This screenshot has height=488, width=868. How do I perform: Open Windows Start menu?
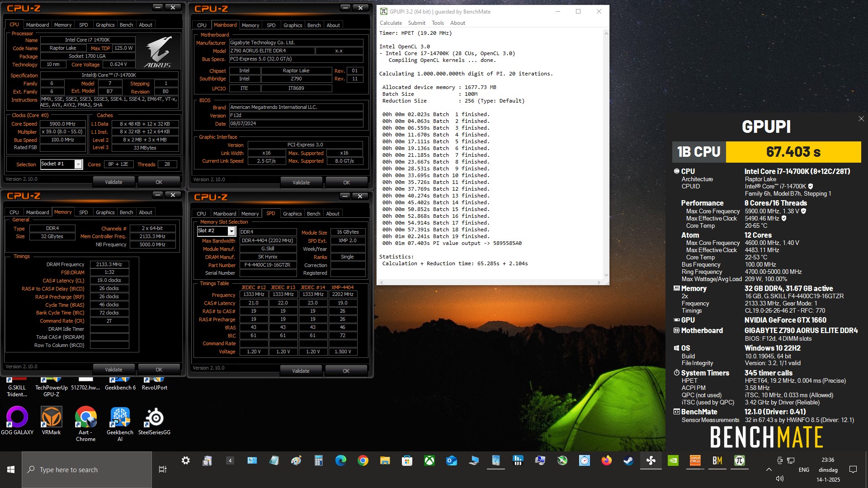tap(11, 469)
